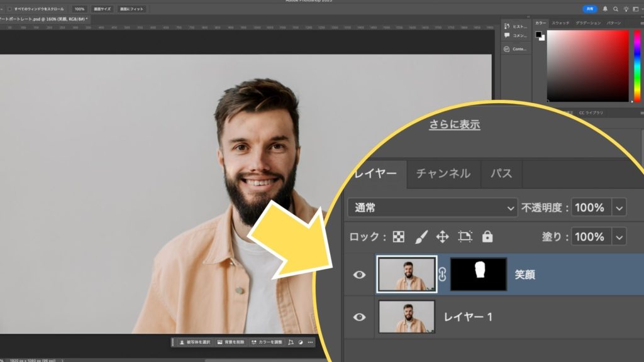Enable すべてのウィンドウをスクロール checkbox
Image resolution: width=644 pixels, height=362 pixels.
click(x=10, y=9)
